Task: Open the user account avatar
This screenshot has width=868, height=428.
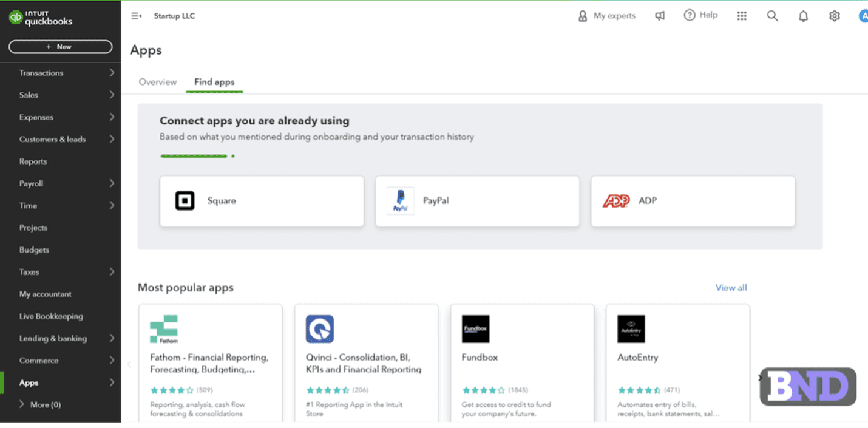Action: [863, 16]
